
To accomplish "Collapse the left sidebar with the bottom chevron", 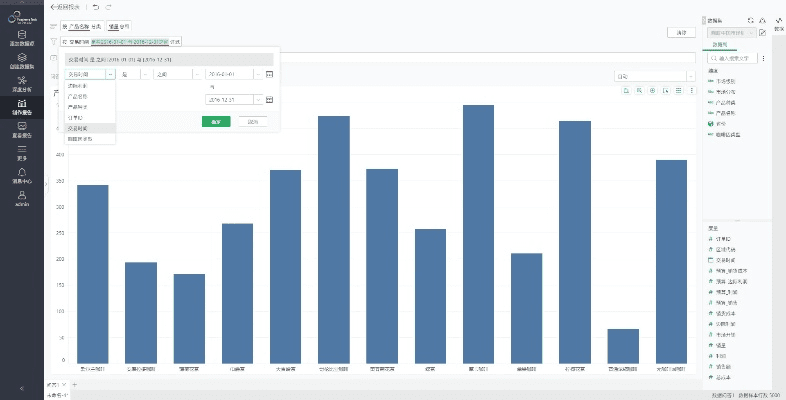I will click(x=22, y=388).
